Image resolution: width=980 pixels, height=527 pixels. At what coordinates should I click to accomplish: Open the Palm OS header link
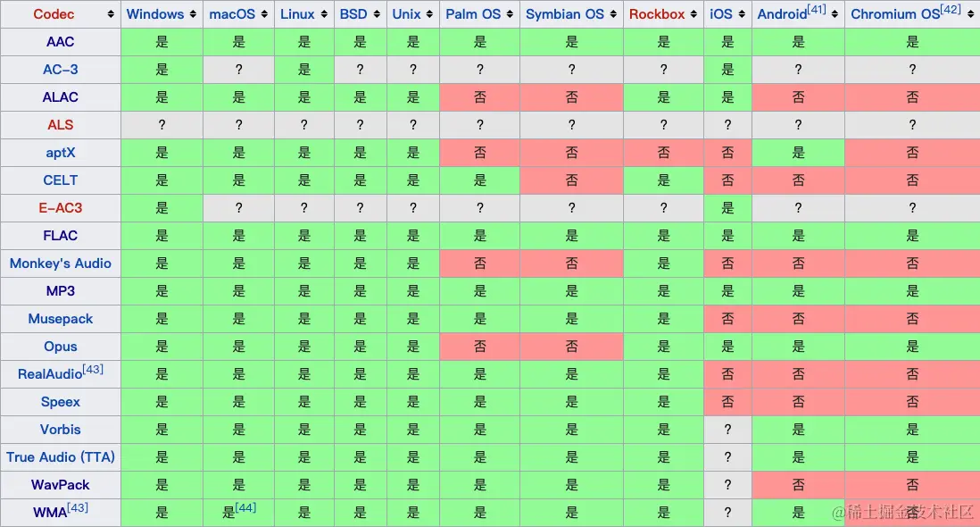tap(473, 14)
